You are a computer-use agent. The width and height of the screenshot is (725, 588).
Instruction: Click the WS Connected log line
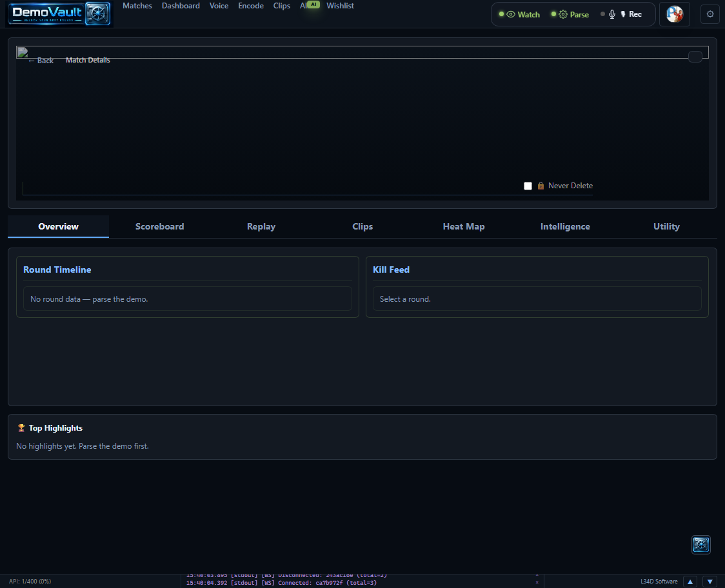281,583
